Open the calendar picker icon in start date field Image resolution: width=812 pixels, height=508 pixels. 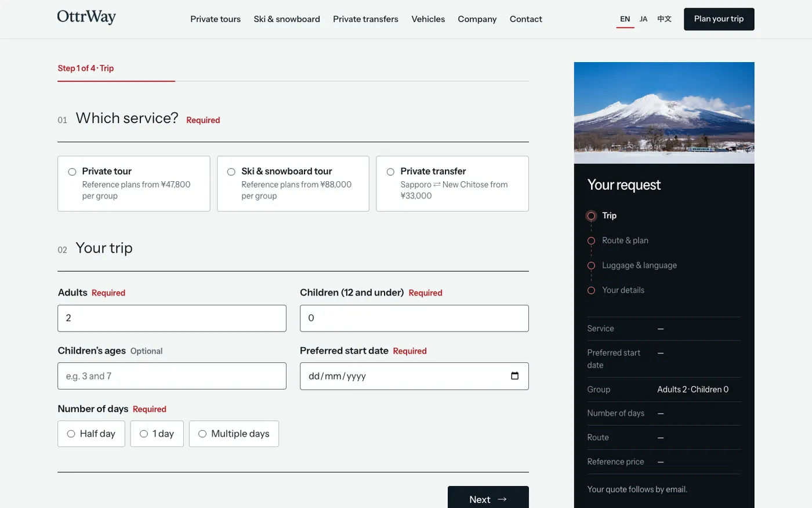tap(514, 376)
